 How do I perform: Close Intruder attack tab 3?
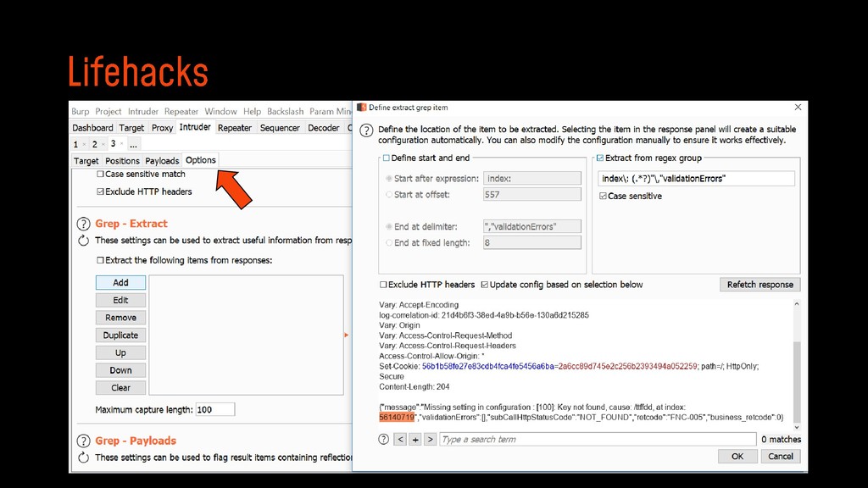click(122, 144)
